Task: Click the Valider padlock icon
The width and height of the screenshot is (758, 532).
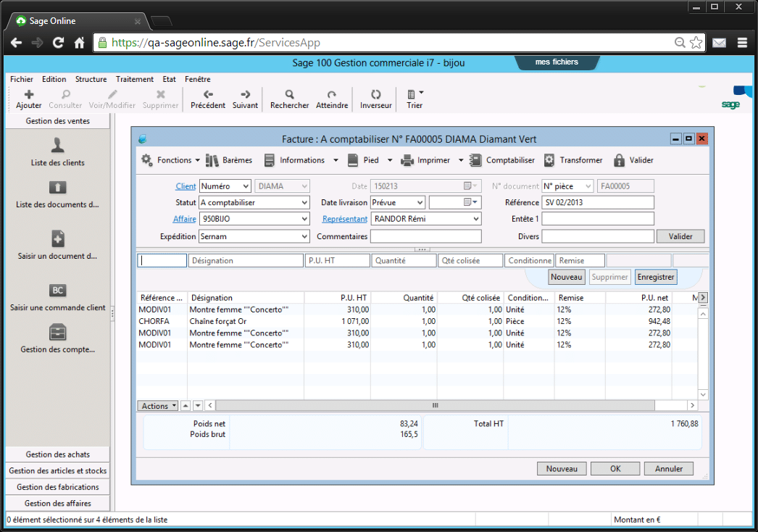Action: coord(619,160)
